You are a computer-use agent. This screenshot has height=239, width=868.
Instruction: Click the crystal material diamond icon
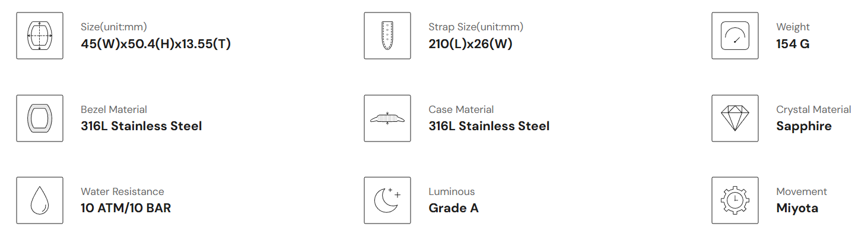[x=735, y=118]
